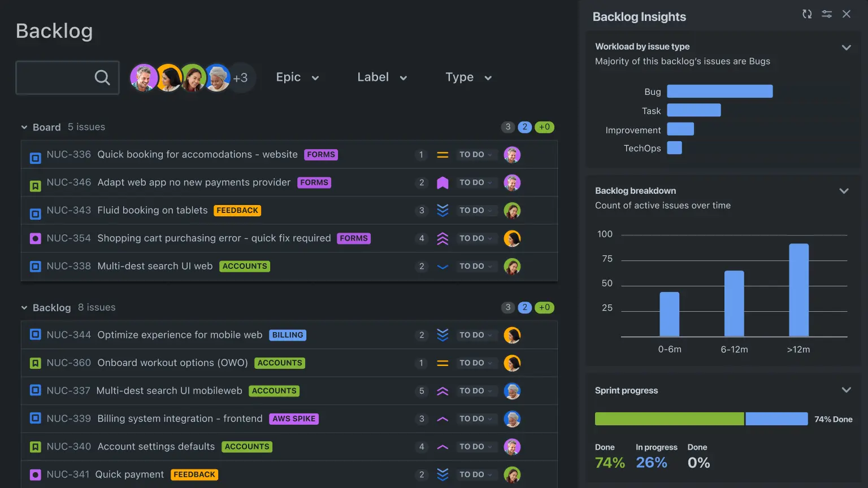This screenshot has width=868, height=488.
Task: Collapse the Board issues section
Action: tap(24, 128)
